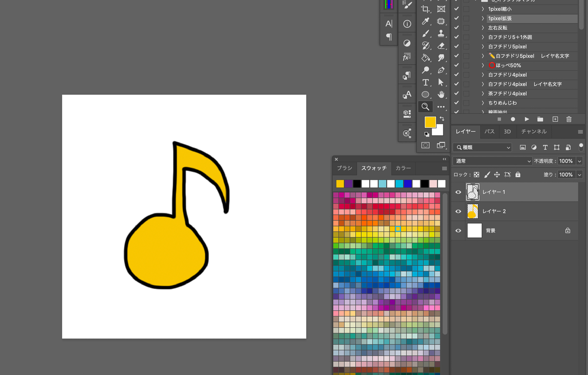Swap foreground and background colors
Image resolution: width=588 pixels, height=375 pixels.
441,119
